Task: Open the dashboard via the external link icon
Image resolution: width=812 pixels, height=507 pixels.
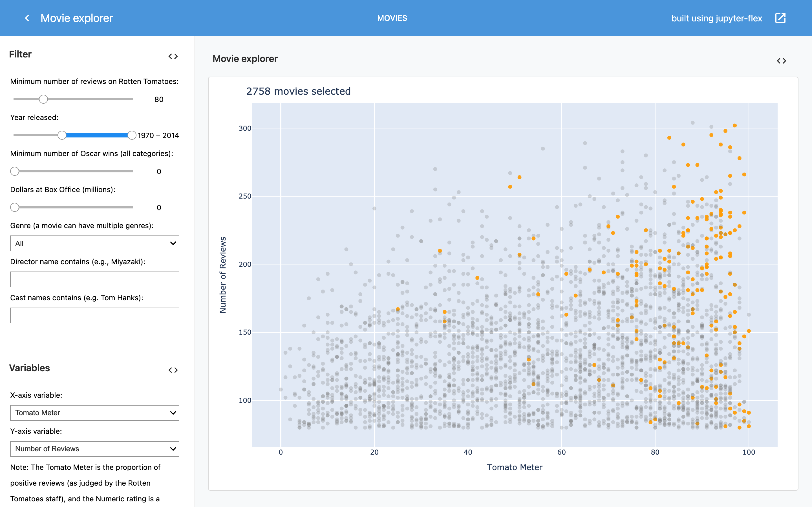Action: (x=781, y=18)
